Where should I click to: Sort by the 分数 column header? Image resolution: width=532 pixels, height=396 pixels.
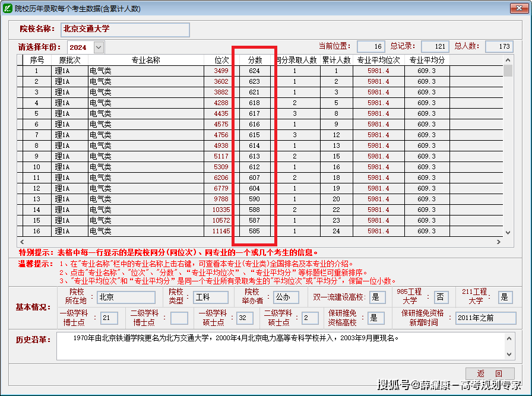pyautogui.click(x=255, y=60)
